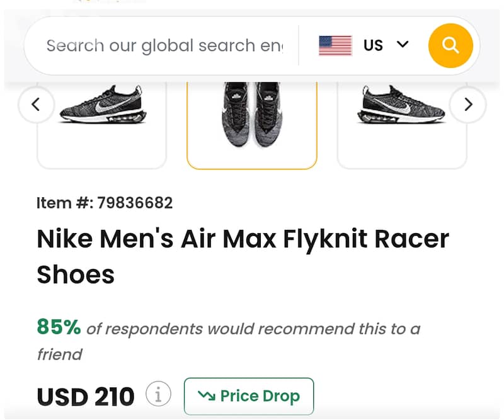Select the right side-view shoe thumbnail

pyautogui.click(x=402, y=120)
